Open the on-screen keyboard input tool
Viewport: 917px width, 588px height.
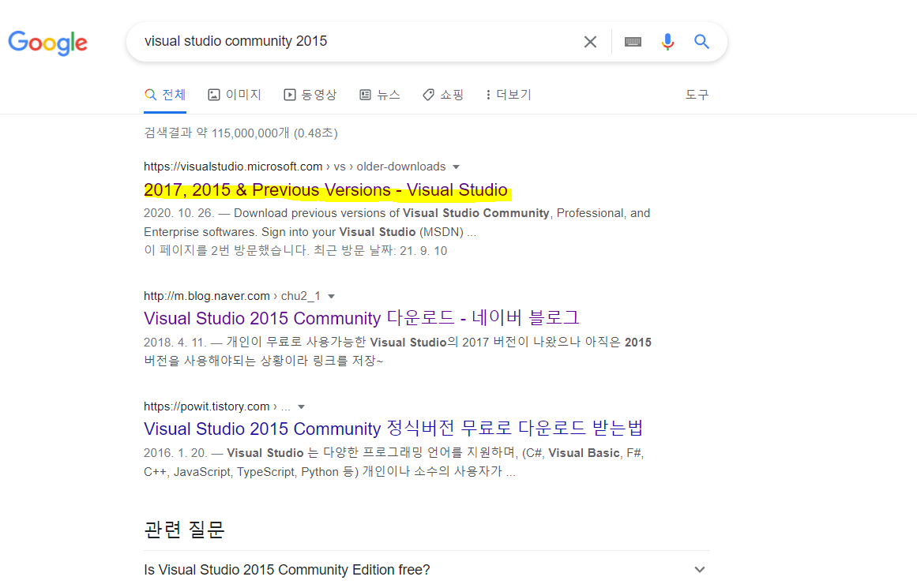coord(633,42)
